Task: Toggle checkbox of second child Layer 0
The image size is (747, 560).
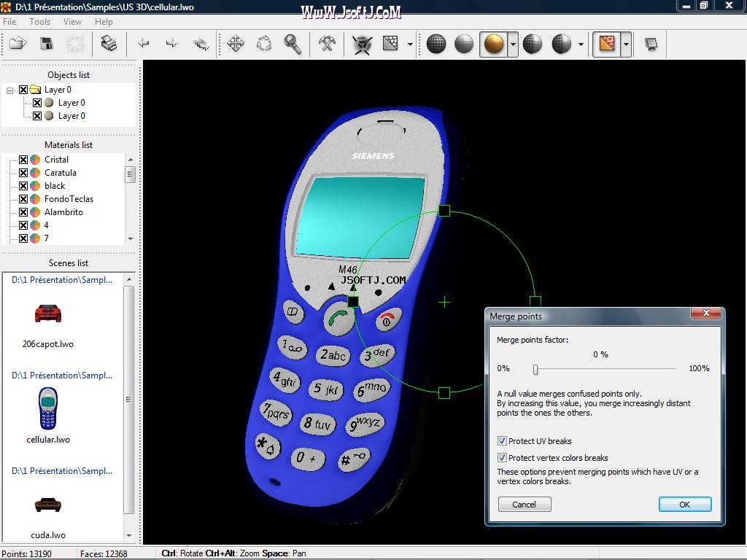Action: (37, 116)
